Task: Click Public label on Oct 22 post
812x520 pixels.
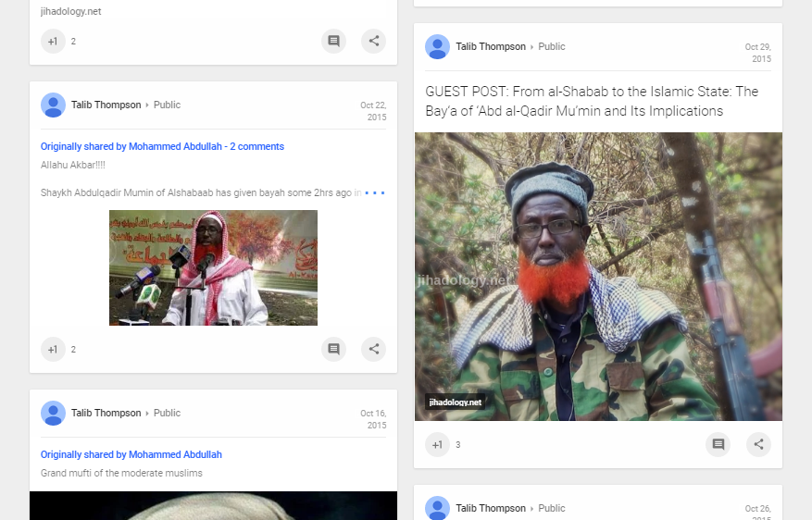Action: click(x=167, y=105)
